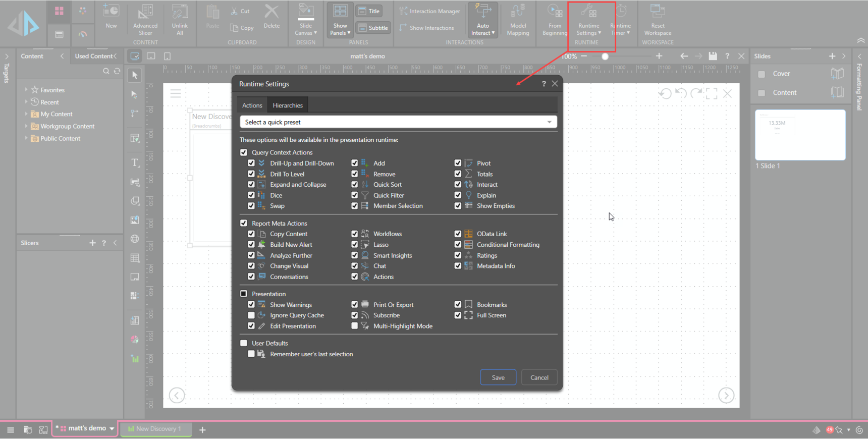Click the hamburger menu in status bar
Image resolution: width=868 pixels, height=439 pixels.
click(x=11, y=430)
